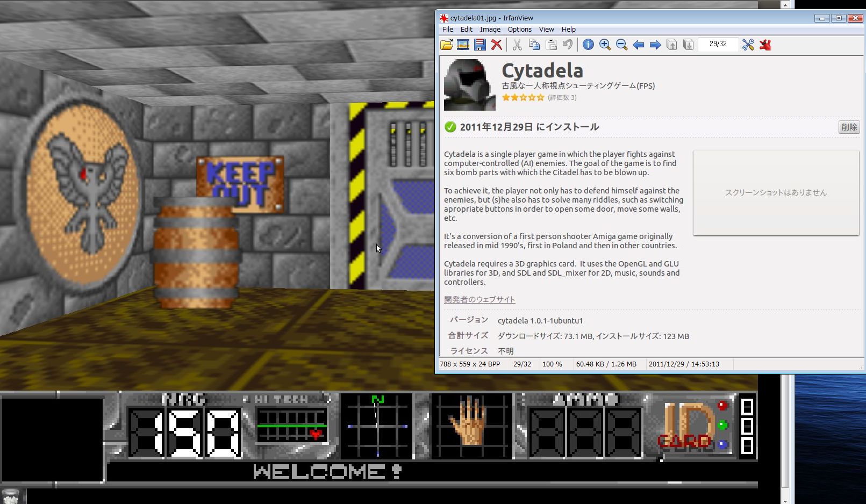Click the wooden barrel in the game view
Screen dimensions: 866x504
pyautogui.click(x=197, y=251)
